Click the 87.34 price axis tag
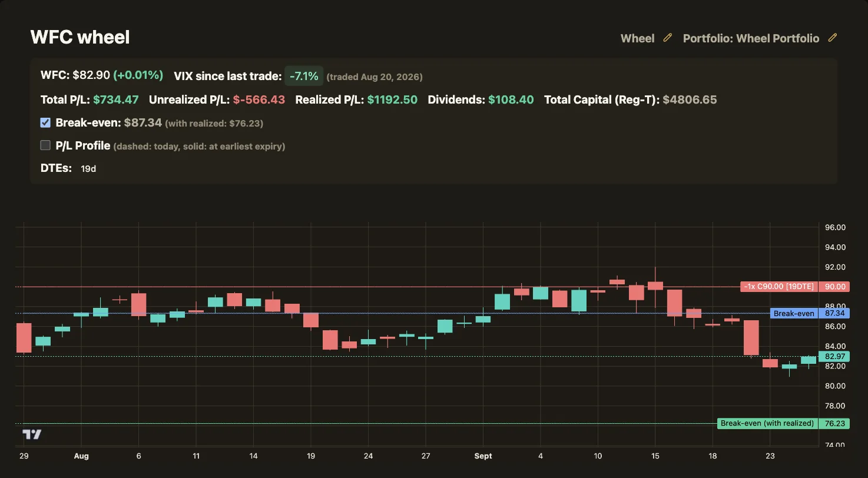This screenshot has width=868, height=478. (x=835, y=313)
